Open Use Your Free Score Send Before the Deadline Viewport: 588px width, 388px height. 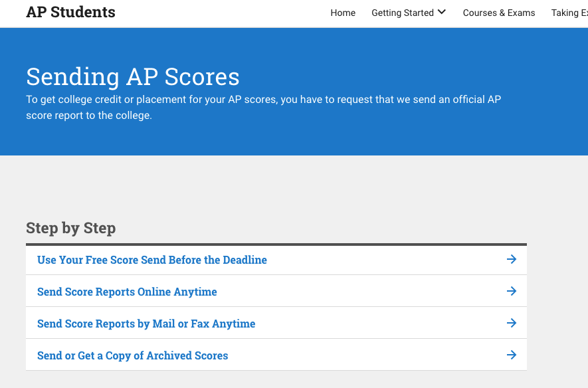tap(152, 260)
